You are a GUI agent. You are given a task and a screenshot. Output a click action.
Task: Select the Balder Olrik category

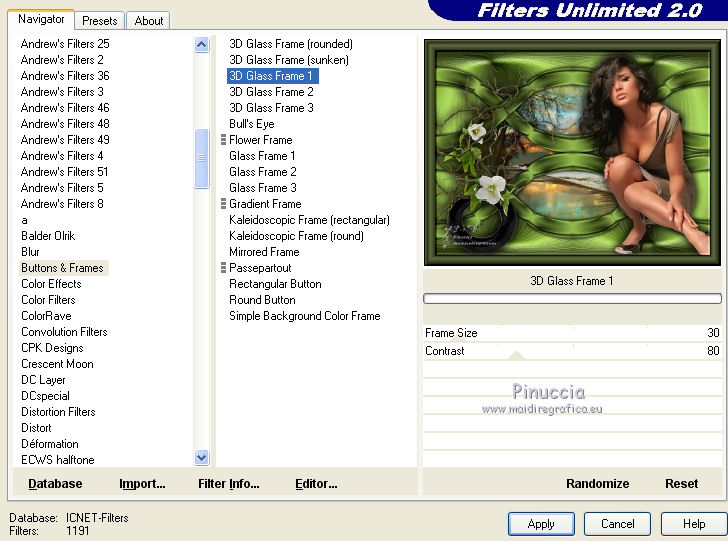click(48, 236)
